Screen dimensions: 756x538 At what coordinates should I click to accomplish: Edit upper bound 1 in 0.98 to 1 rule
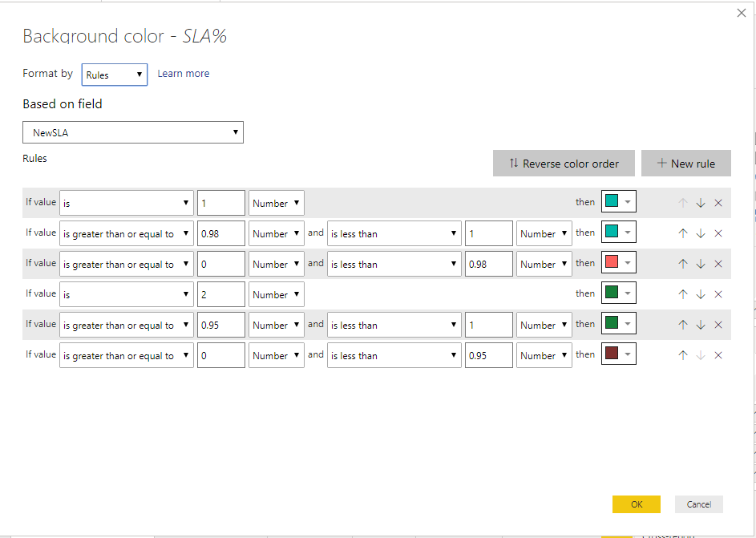click(x=489, y=233)
